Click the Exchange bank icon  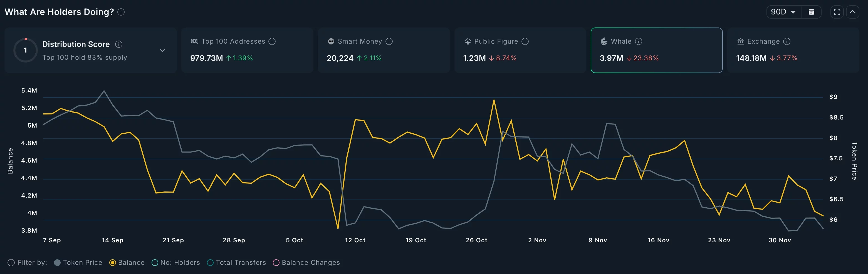(741, 41)
